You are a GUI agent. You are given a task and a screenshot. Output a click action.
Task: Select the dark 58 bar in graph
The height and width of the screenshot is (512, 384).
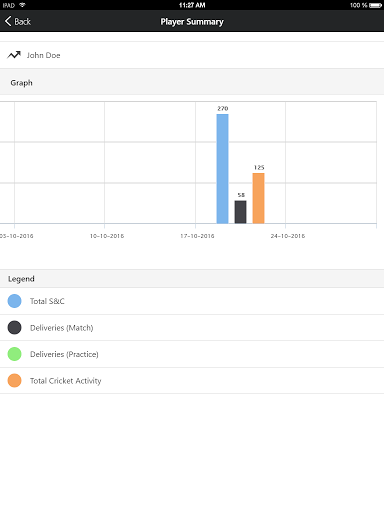click(240, 212)
